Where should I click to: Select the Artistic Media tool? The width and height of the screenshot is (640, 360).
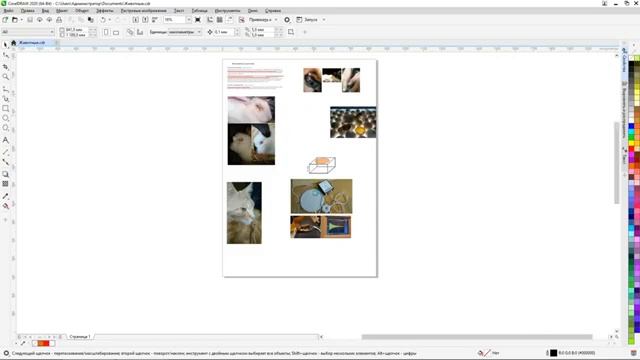(x=5, y=98)
